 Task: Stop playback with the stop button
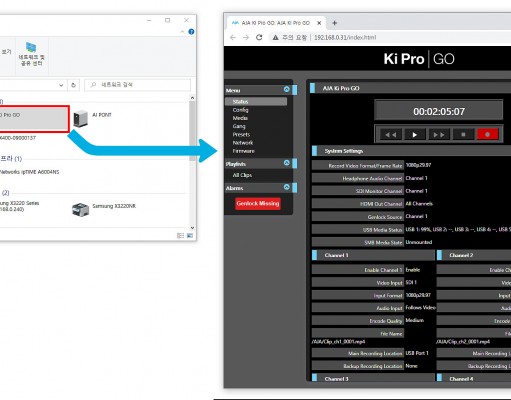463,135
